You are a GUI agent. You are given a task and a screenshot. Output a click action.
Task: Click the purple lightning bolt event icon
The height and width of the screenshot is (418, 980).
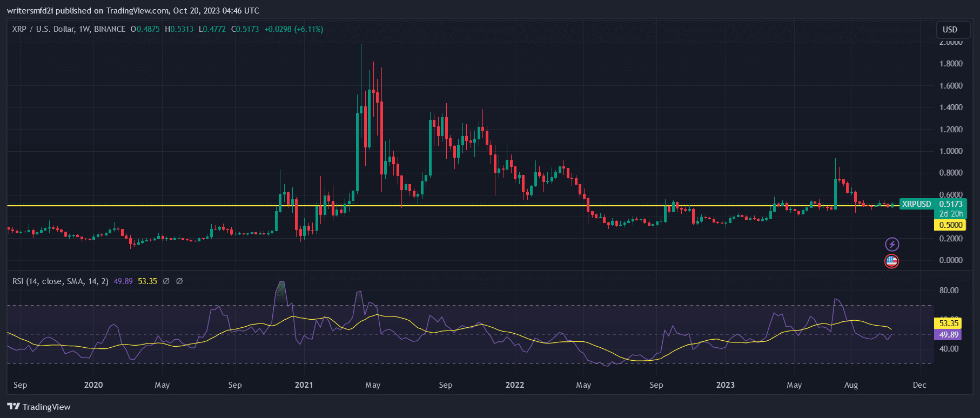click(891, 245)
